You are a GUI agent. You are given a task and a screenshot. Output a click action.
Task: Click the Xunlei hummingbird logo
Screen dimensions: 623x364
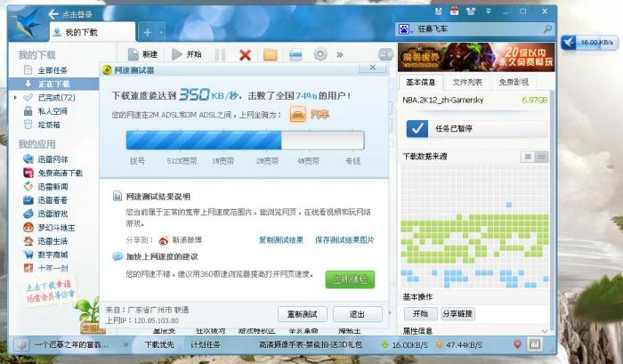coord(26,23)
